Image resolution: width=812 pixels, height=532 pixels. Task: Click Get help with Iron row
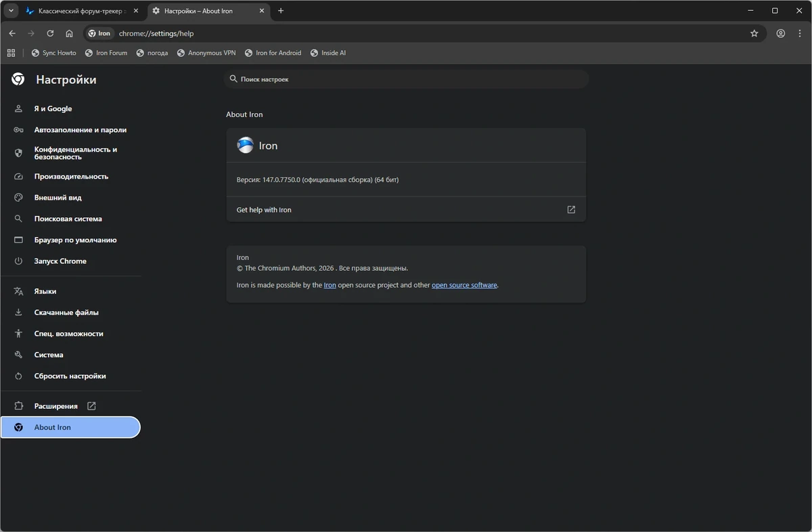(x=406, y=210)
